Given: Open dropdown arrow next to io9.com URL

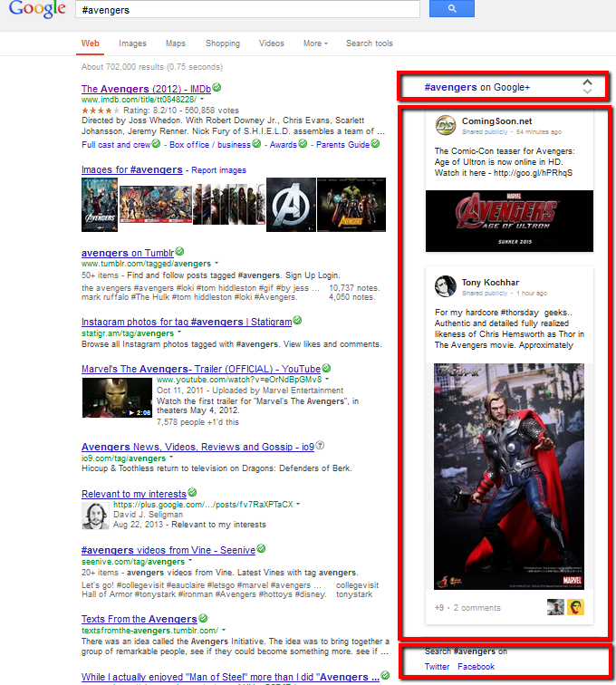Looking at the screenshot, I should coord(171,458).
